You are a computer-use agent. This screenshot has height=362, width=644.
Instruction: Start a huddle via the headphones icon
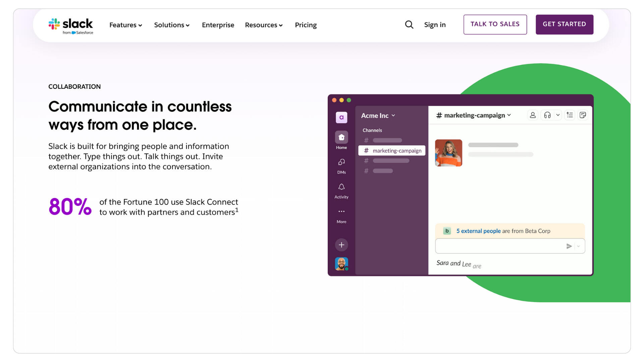coord(547,115)
